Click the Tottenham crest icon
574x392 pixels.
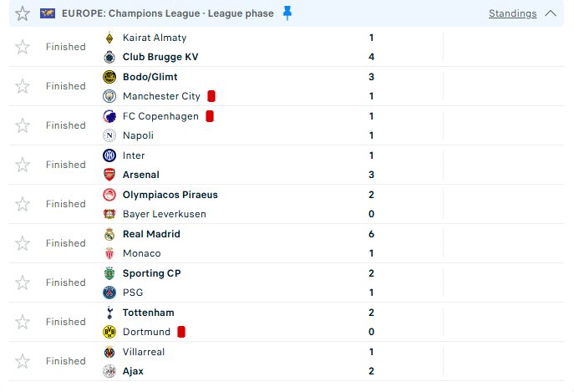[x=109, y=313]
